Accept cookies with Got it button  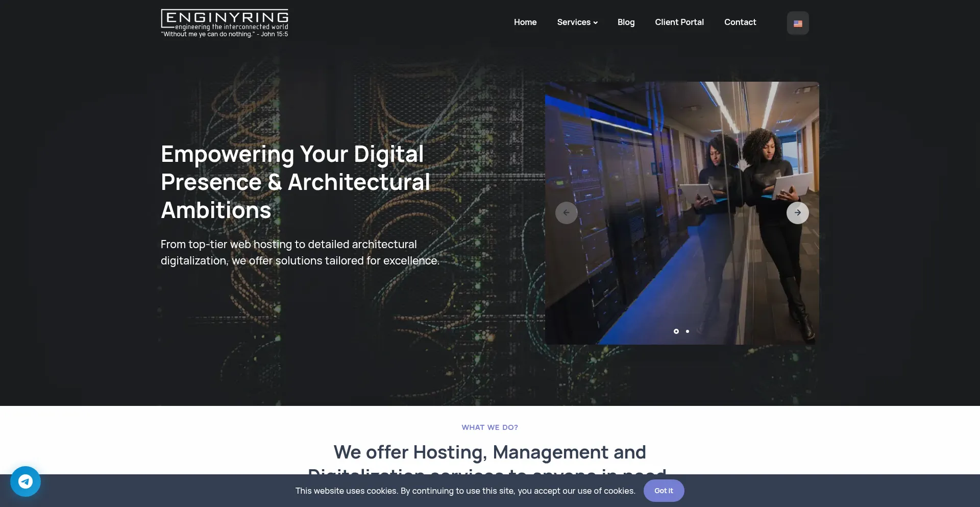click(x=664, y=491)
